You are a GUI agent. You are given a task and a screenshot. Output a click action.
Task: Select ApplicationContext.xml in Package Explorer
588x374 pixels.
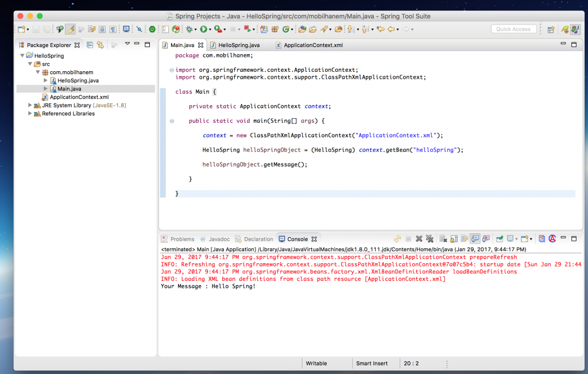coord(79,97)
